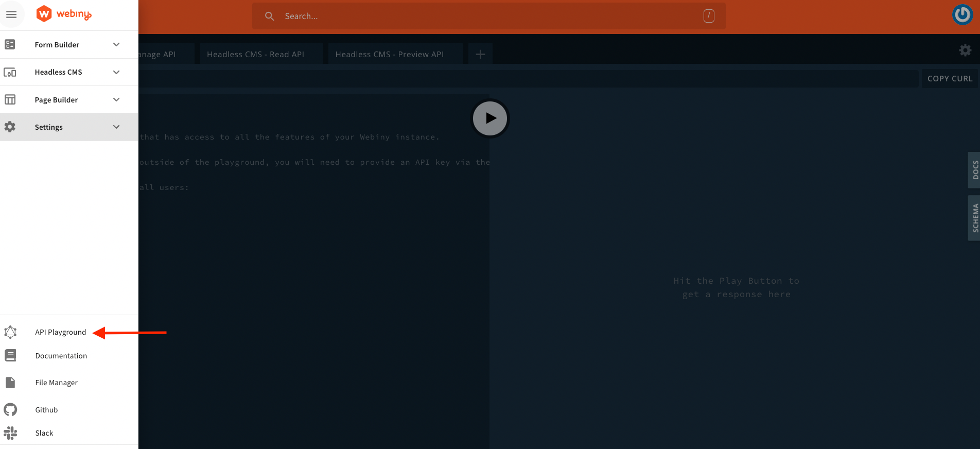
Task: Open the Headless CMS menu
Action: click(69, 72)
